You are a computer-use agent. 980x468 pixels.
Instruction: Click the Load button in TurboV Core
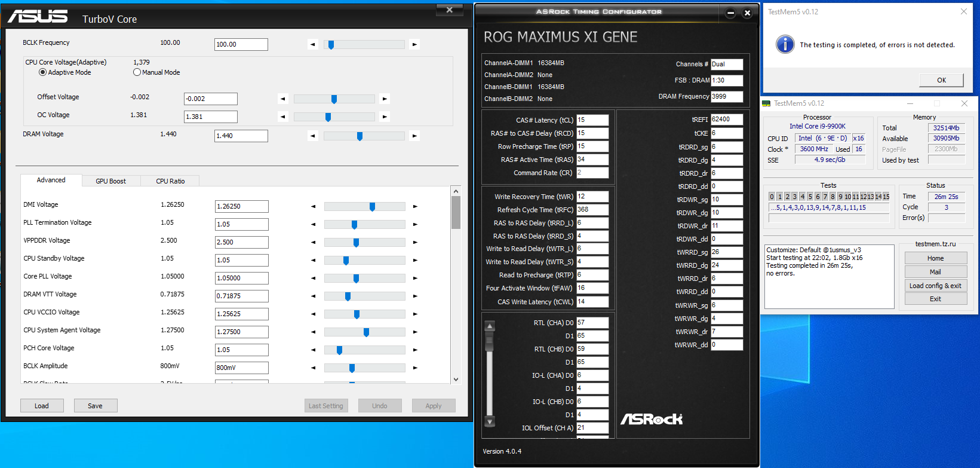(x=42, y=406)
